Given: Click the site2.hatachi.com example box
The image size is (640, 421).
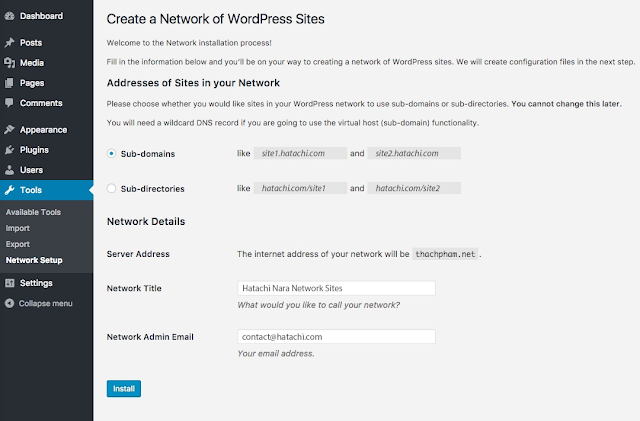Looking at the screenshot, I should [x=414, y=153].
